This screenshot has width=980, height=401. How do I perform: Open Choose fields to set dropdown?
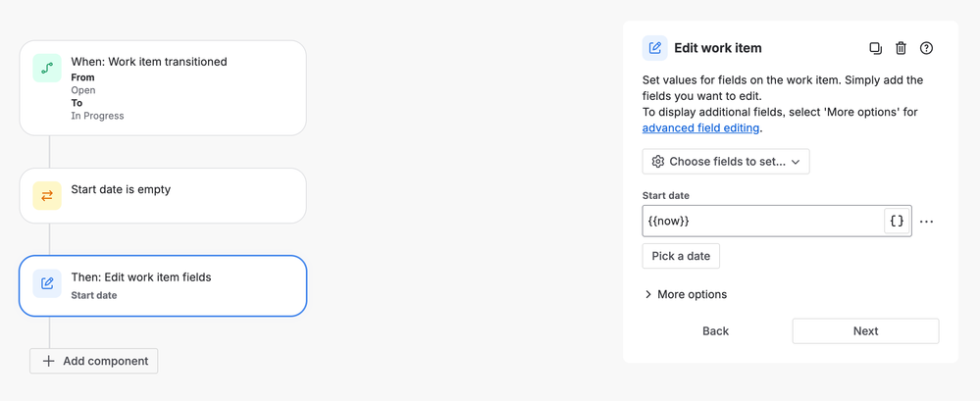coord(726,162)
